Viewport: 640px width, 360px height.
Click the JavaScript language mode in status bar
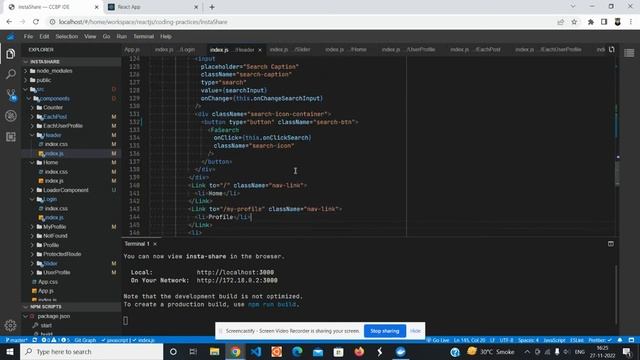click(x=555, y=340)
